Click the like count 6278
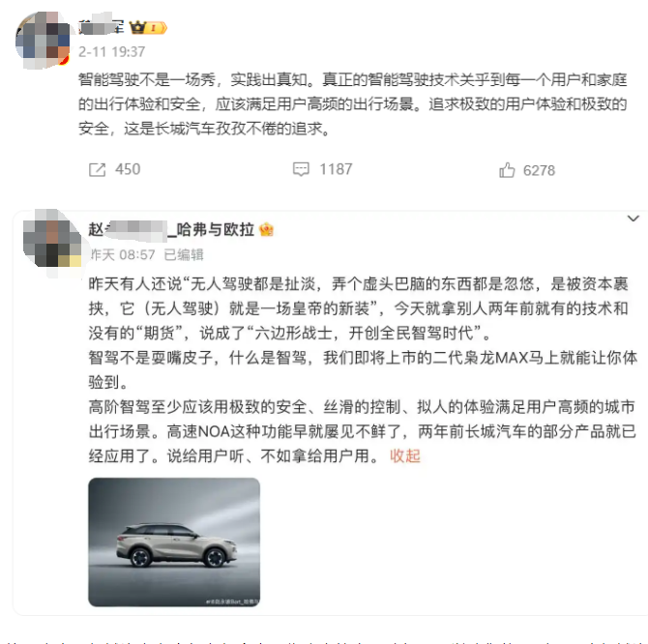 [539, 170]
